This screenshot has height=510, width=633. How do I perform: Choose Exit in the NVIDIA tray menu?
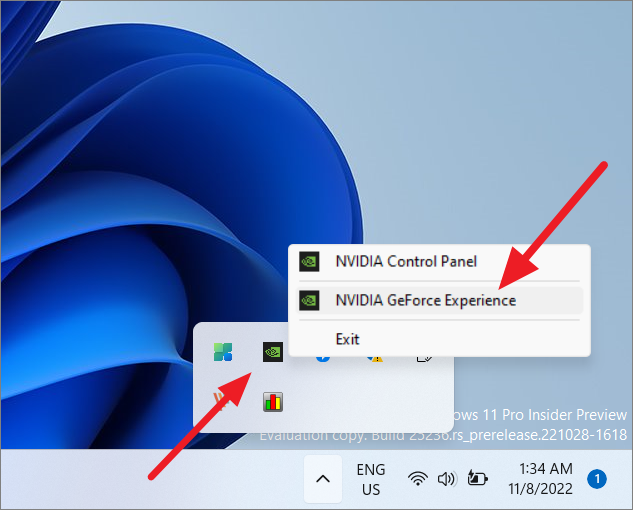(x=439, y=339)
